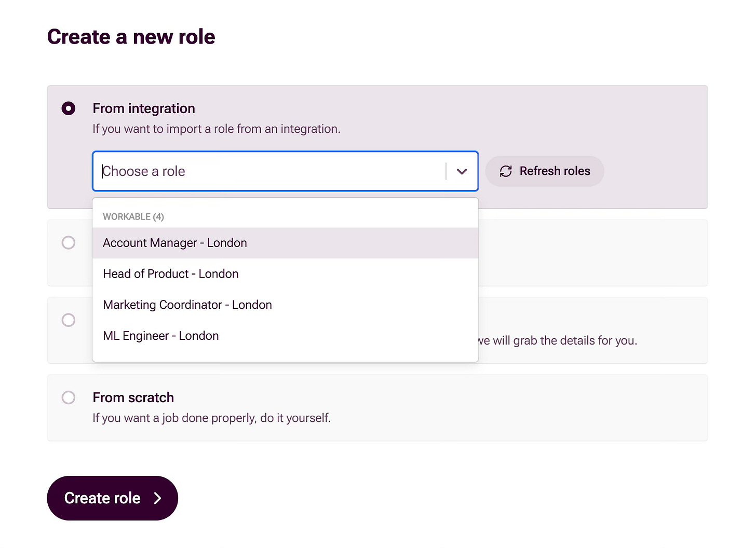Click the From integration heading text

144,108
